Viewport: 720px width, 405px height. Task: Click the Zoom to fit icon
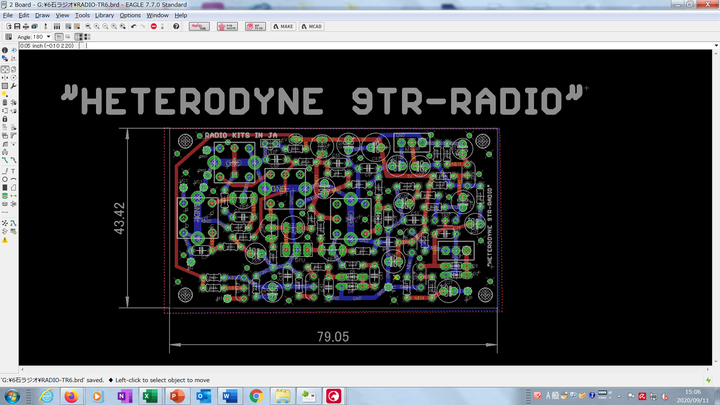(x=88, y=26)
